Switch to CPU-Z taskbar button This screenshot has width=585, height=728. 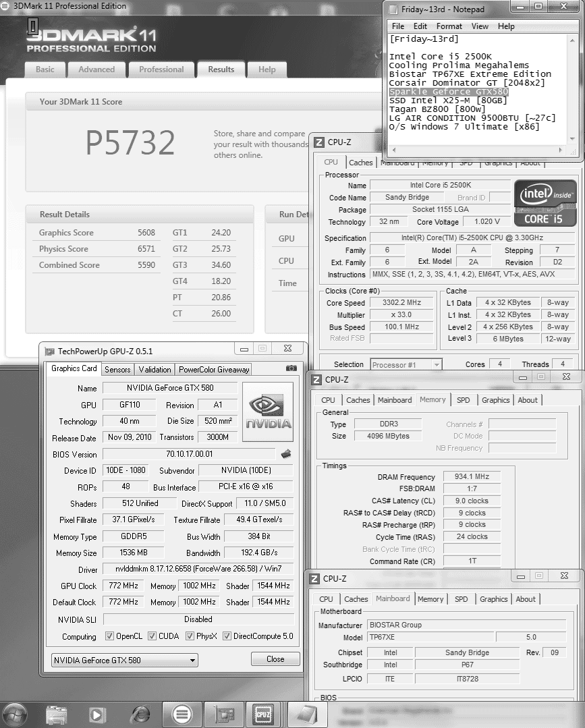click(x=264, y=715)
